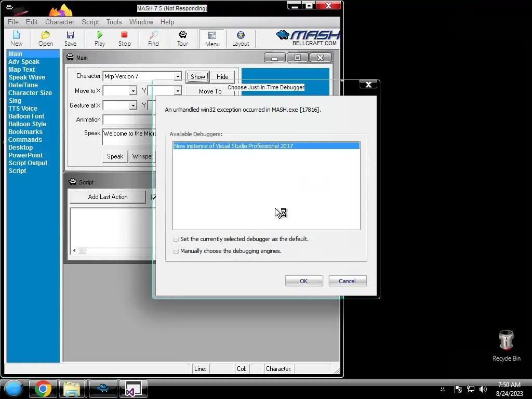Toggle the Menu toolbar icon

pyautogui.click(x=212, y=38)
